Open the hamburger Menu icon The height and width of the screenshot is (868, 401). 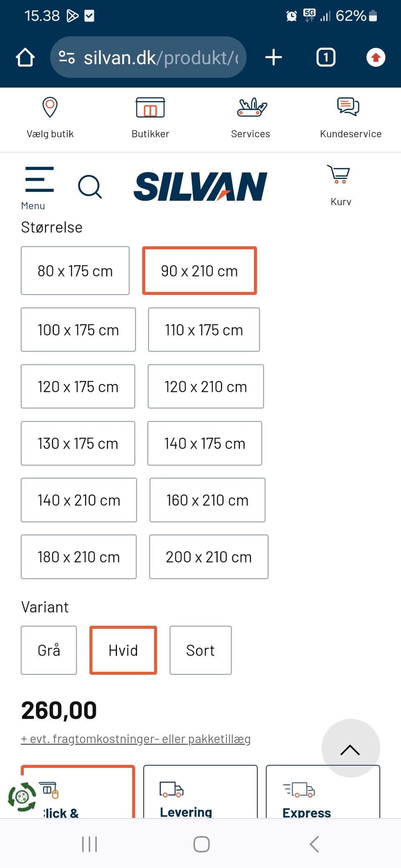[x=39, y=180]
